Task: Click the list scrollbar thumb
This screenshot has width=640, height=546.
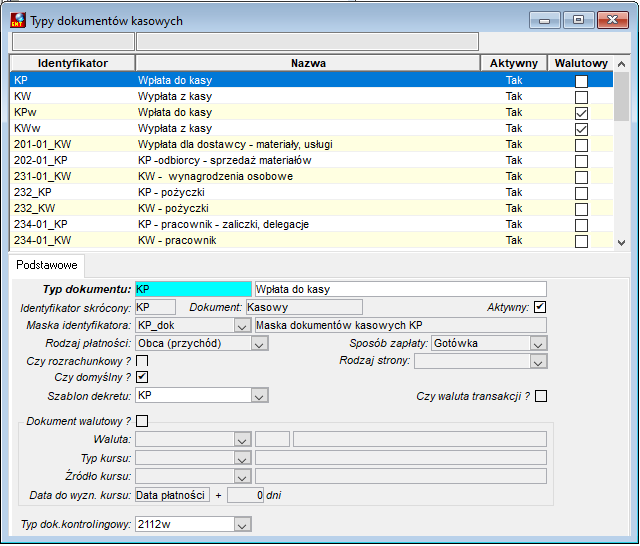Action: (621, 96)
